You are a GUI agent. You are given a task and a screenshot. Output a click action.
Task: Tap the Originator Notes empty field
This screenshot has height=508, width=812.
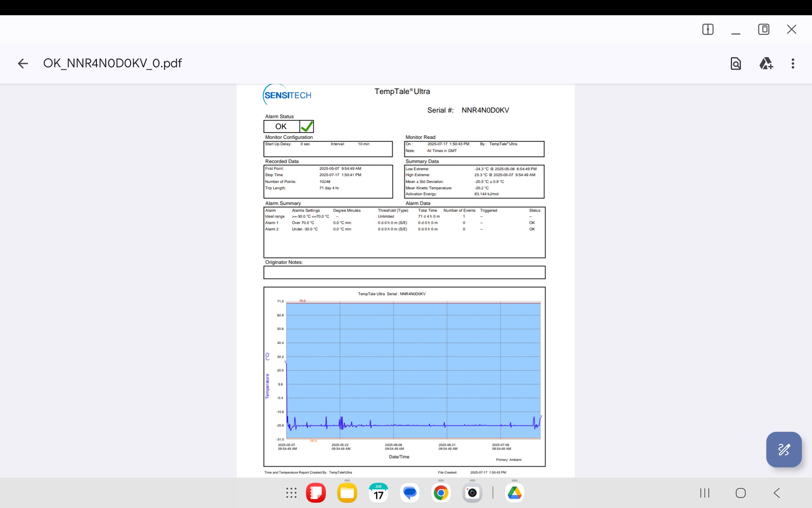click(x=404, y=273)
